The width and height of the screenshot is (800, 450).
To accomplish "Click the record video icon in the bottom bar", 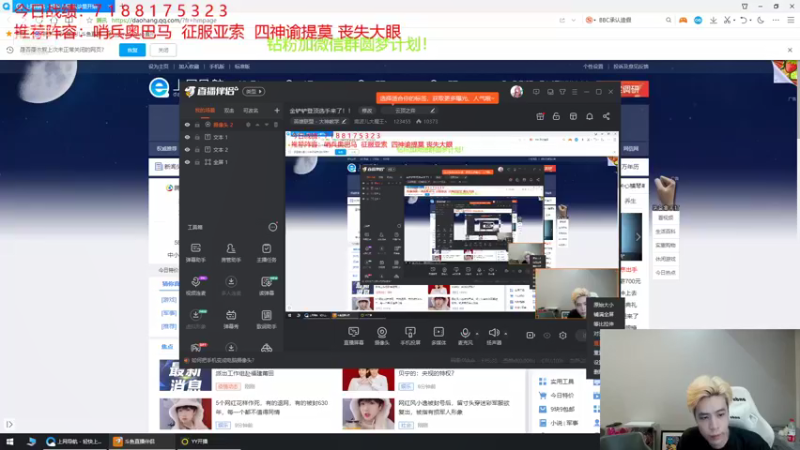I will [531, 335].
